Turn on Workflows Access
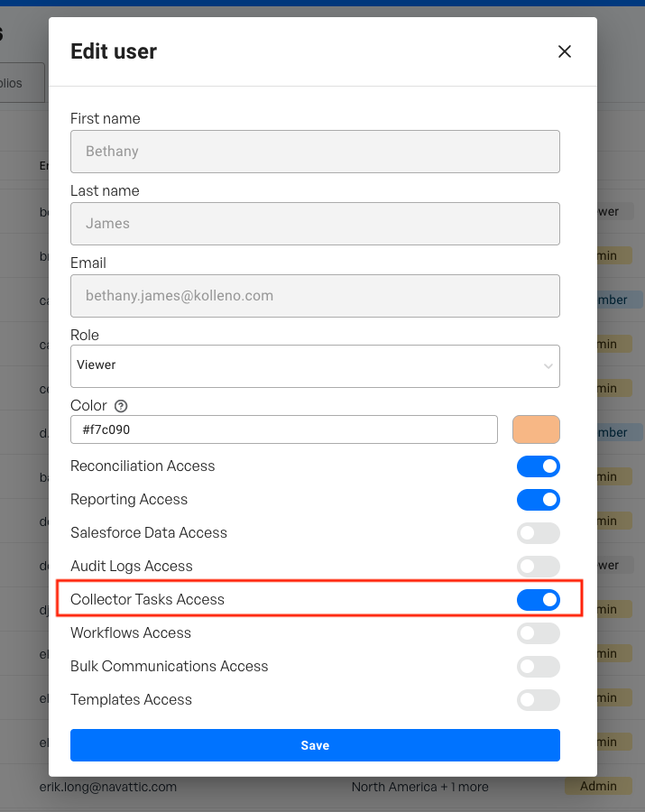 pyautogui.click(x=539, y=633)
